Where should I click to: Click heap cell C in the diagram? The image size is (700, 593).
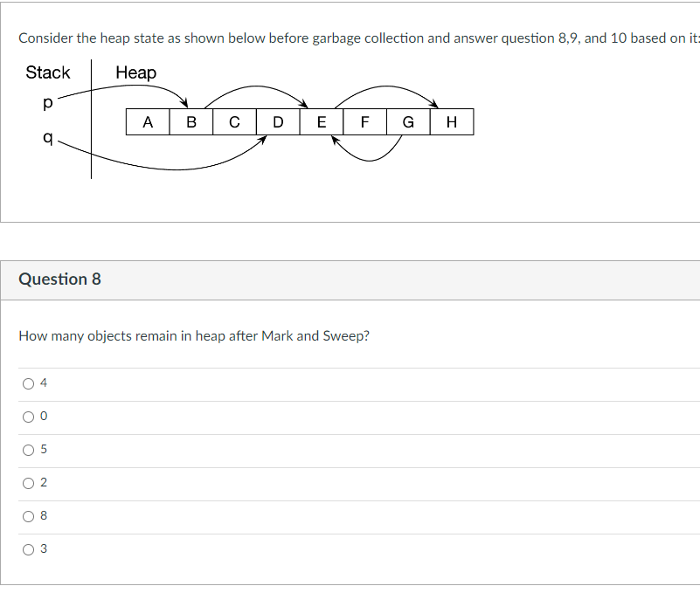point(234,121)
